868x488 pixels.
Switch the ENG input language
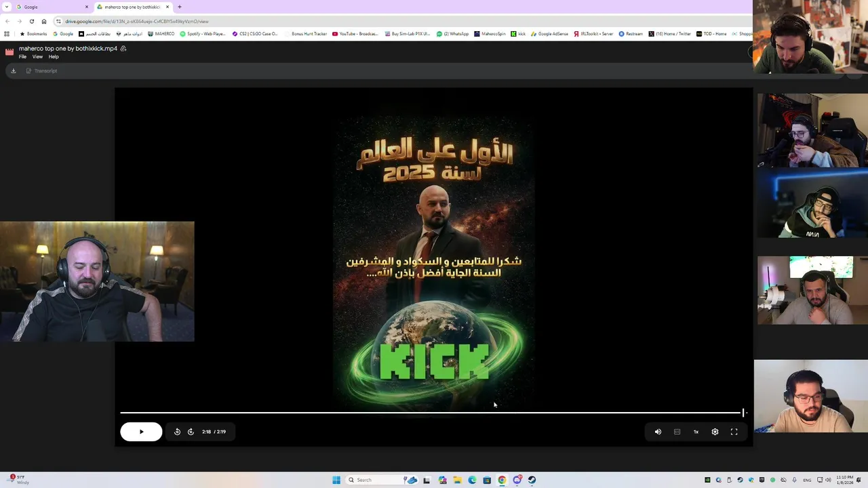[807, 480]
